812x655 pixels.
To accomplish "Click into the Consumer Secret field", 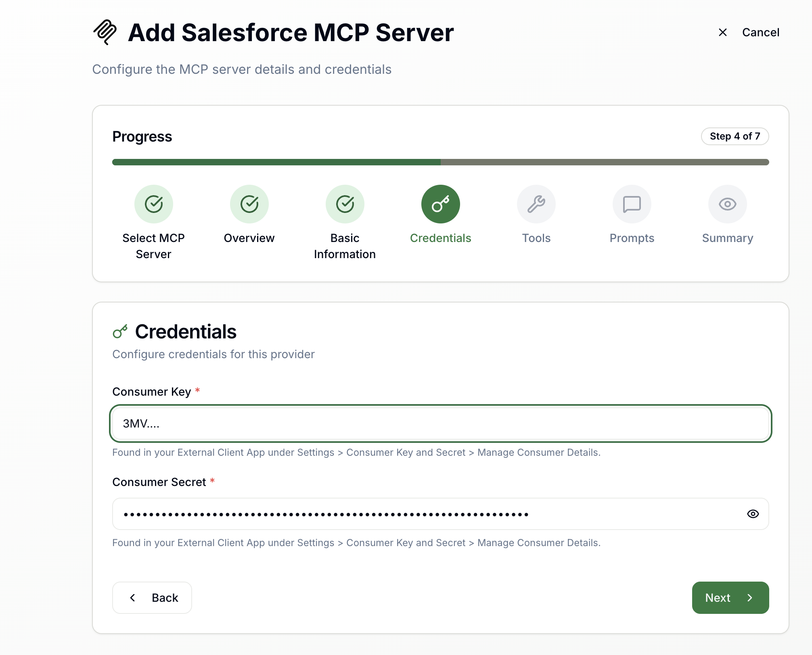I will [x=441, y=514].
